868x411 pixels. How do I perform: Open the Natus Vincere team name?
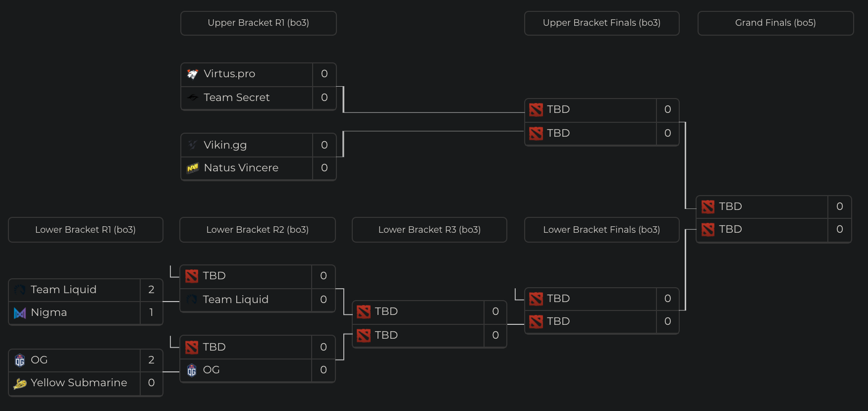pyautogui.click(x=241, y=168)
